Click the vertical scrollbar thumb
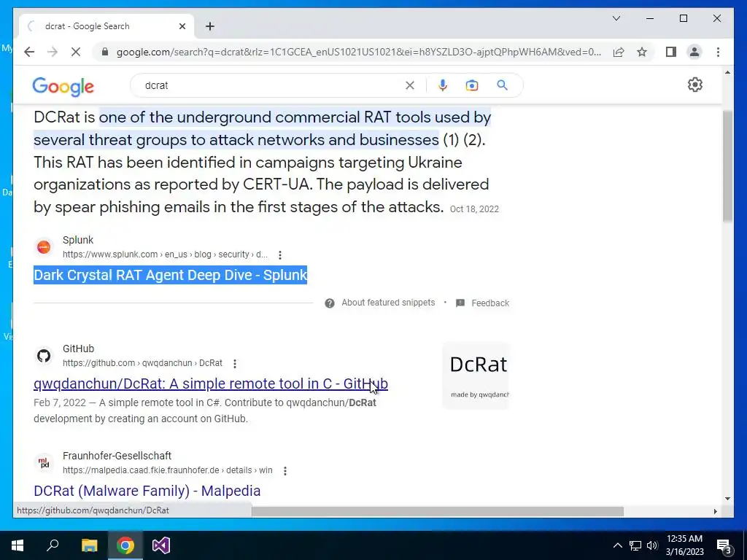 pos(727,166)
